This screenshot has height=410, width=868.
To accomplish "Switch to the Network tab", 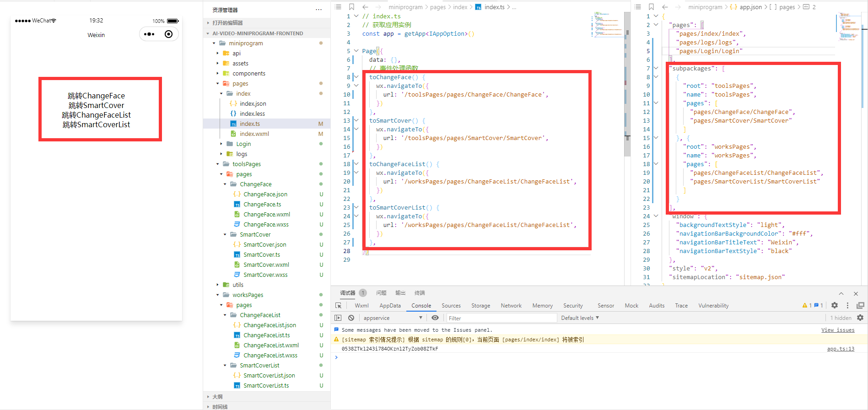I will click(511, 306).
